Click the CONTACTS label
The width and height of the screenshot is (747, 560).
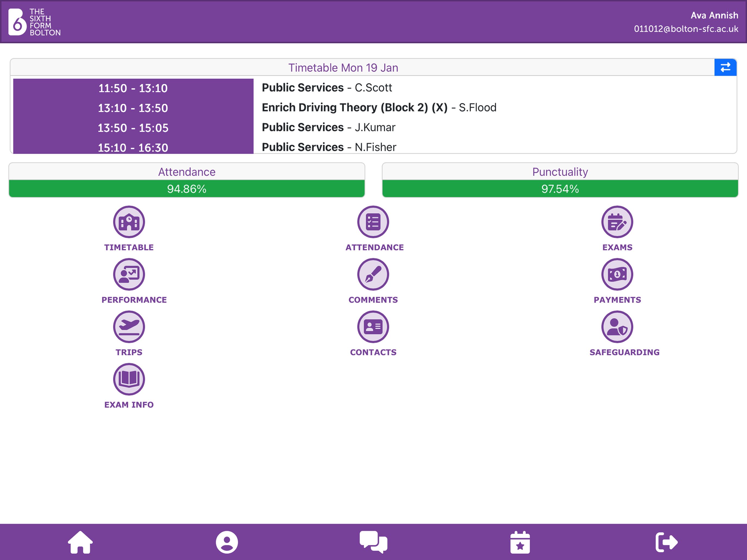tap(373, 352)
